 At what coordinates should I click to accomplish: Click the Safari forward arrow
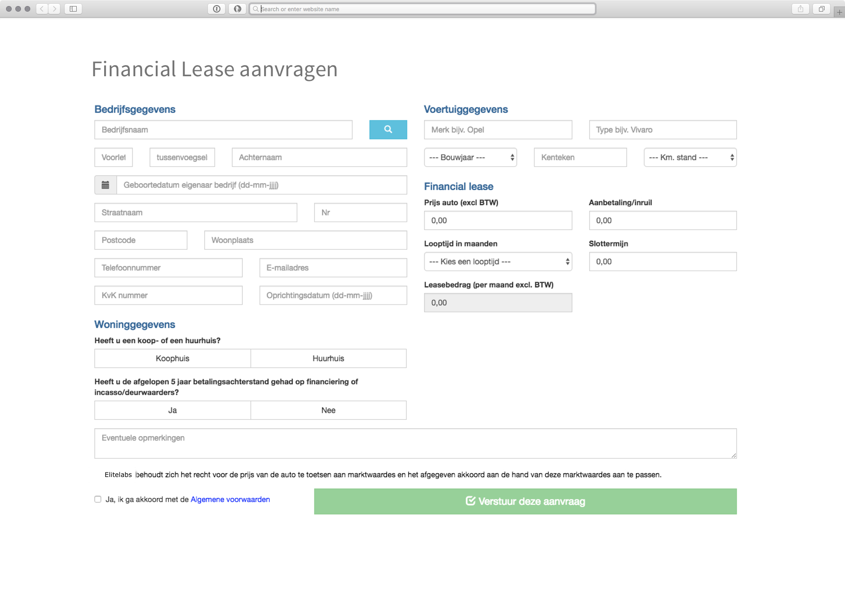pyautogui.click(x=54, y=9)
